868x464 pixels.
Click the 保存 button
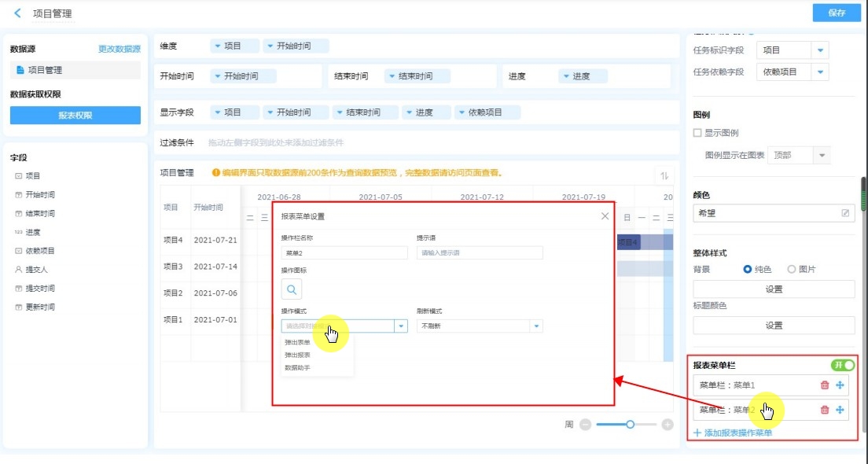[837, 13]
